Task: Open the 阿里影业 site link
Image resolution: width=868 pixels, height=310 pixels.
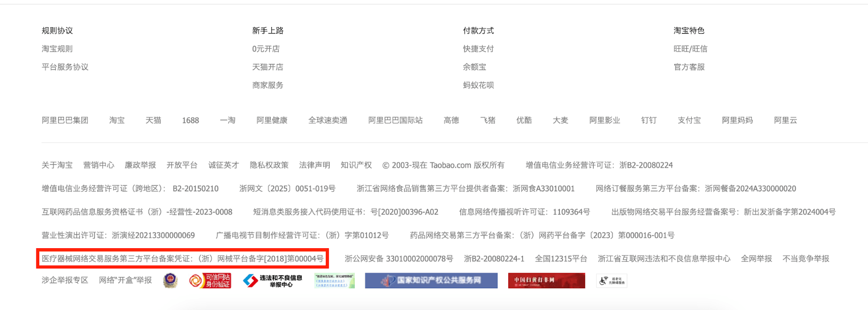Action: [605, 120]
